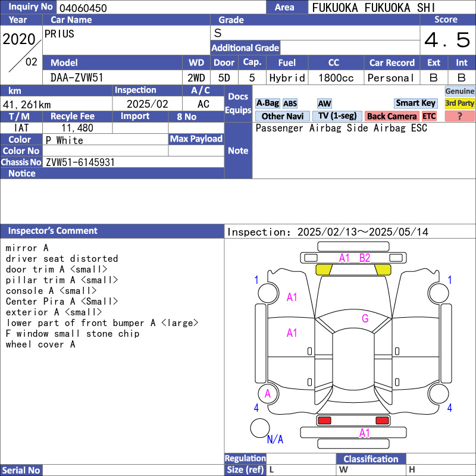Screen dimensions: 476x476
Task: Click the Genuine legend label
Action: (459, 91)
